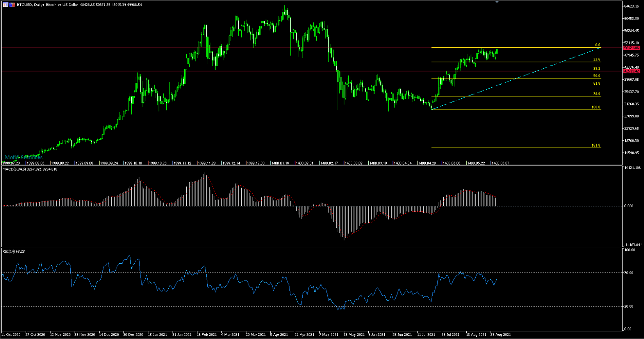Click the 1399.11.12 Persian date label
The width and height of the screenshot is (644, 339).
182,163
